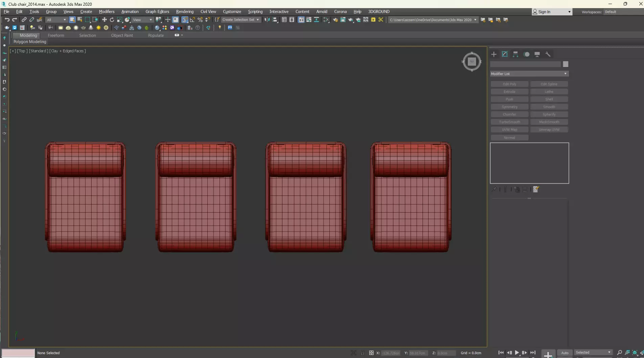
Task: Switch to the Freeform ribbon tab
Action: [x=56, y=35]
